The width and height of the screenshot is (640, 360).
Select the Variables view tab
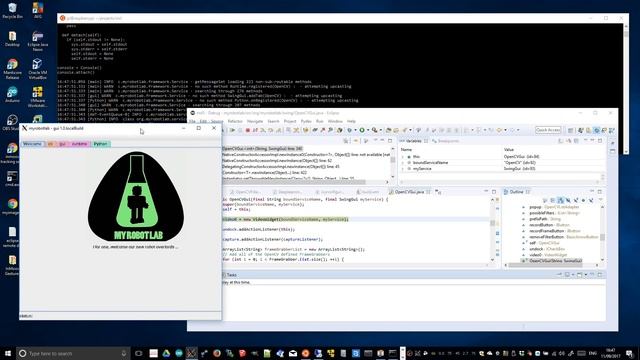coord(413,141)
